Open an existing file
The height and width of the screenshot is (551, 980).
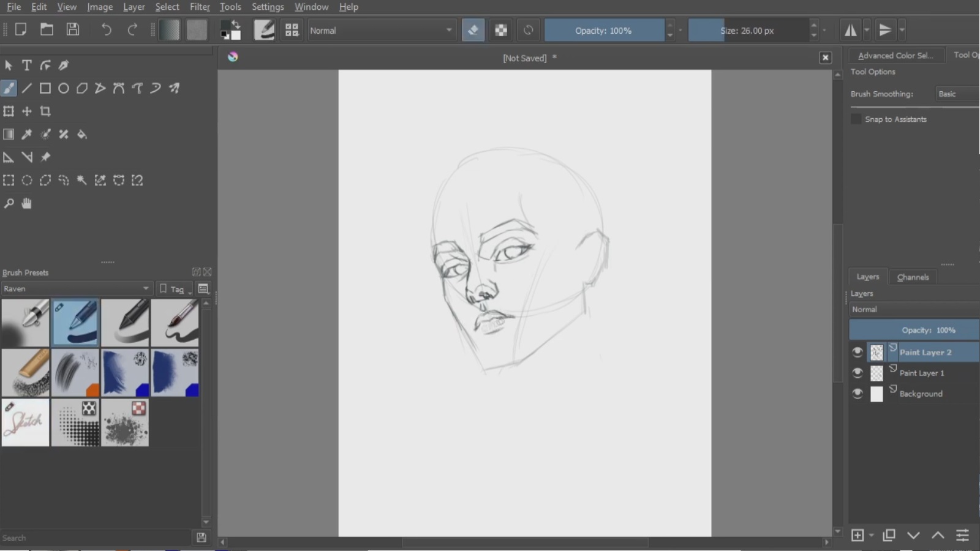[47, 29]
